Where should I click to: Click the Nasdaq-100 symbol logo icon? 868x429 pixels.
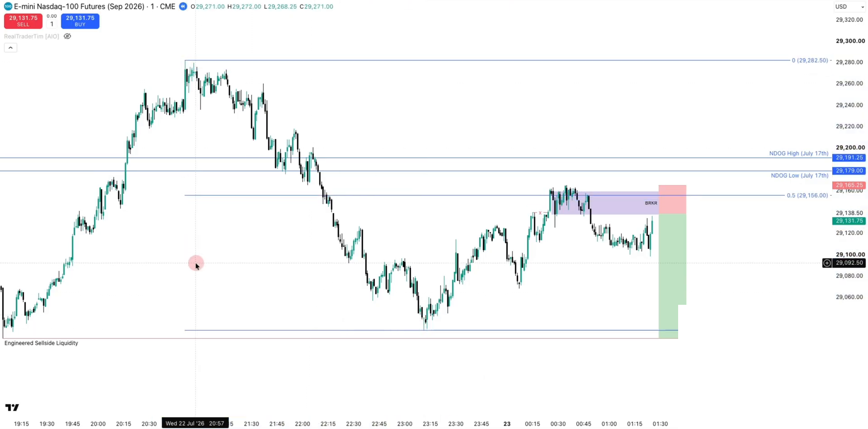click(x=8, y=6)
